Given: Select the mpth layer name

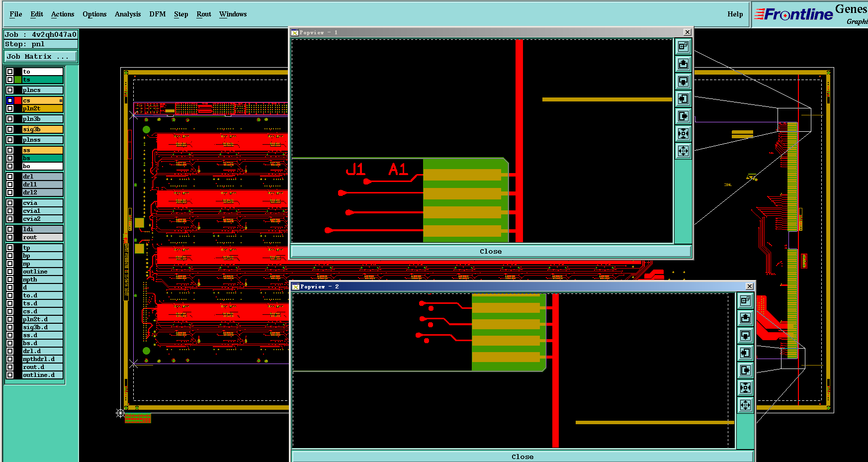Looking at the screenshot, I should 43,279.
